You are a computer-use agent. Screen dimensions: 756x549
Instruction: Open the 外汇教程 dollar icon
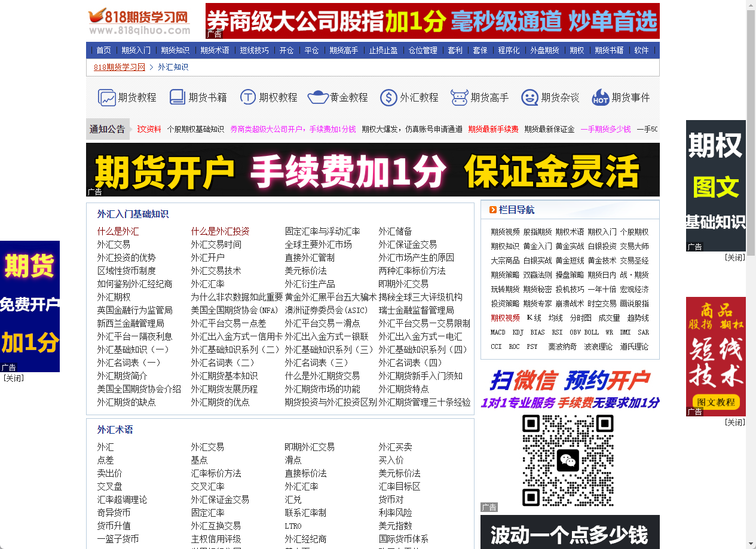click(390, 97)
